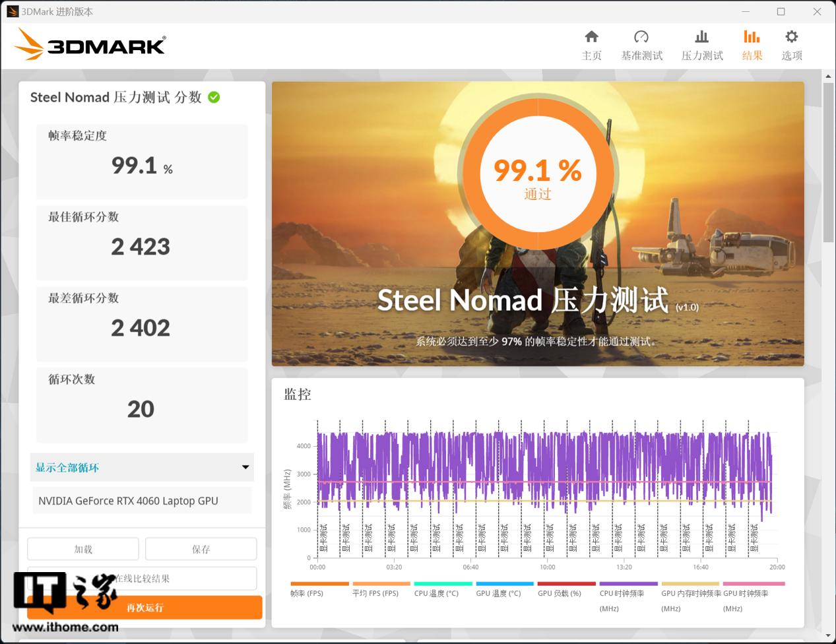Open the 基准测试 benchmark gauge icon
Screen dimensions: 836x644
641,37
